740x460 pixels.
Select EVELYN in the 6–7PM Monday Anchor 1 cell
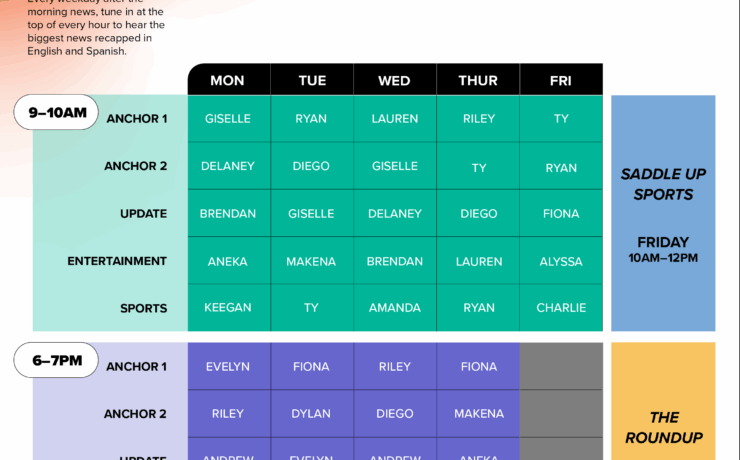(x=228, y=367)
